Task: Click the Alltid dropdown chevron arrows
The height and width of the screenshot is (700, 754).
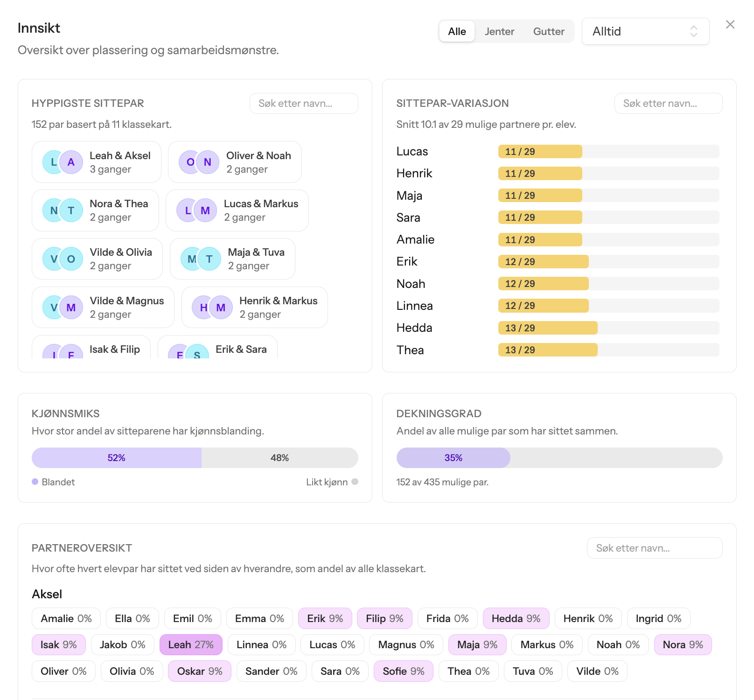Action: pyautogui.click(x=694, y=31)
